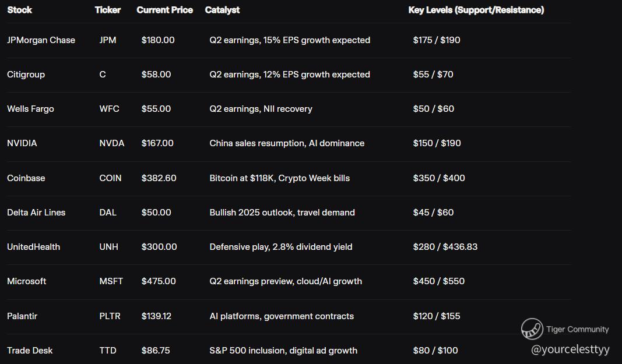Image resolution: width=622 pixels, height=364 pixels.
Task: Click the @yourcelesttyy username watermark
Action: [570, 349]
